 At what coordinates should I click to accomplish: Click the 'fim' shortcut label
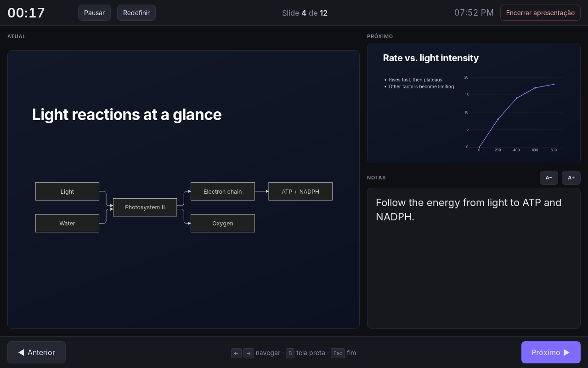point(351,353)
